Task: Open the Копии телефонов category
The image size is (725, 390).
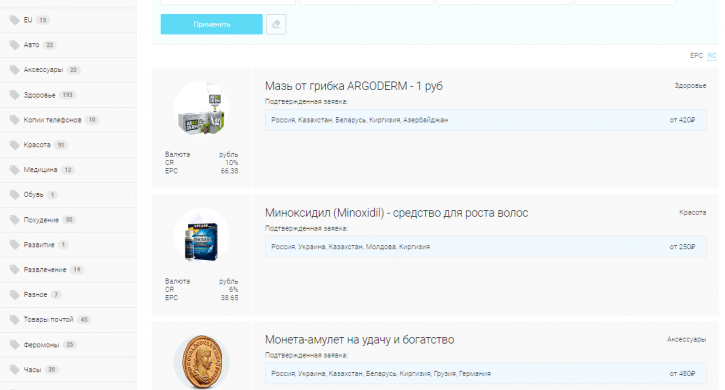Action: coord(52,120)
